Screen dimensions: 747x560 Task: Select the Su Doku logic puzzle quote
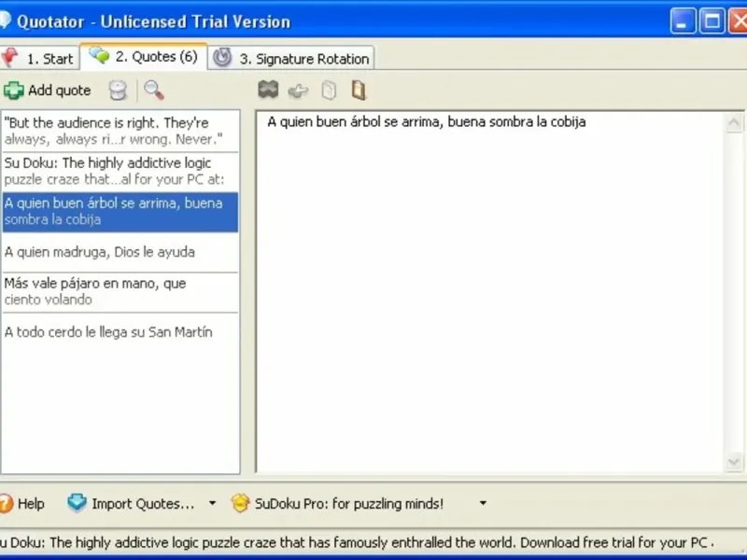(120, 172)
